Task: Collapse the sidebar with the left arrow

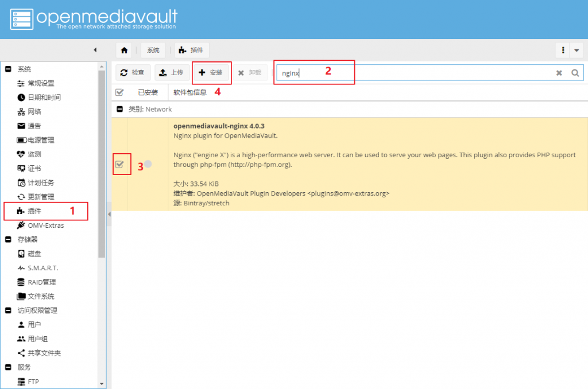Action: click(95, 50)
